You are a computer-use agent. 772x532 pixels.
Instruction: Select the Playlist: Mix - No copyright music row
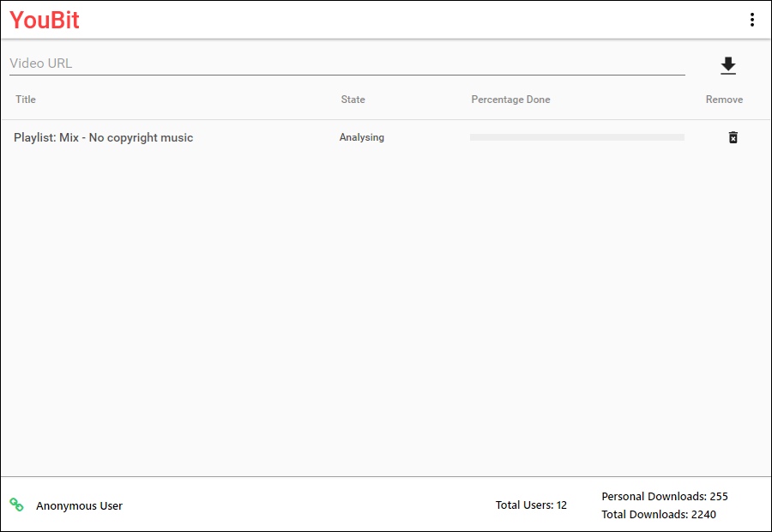pos(386,137)
